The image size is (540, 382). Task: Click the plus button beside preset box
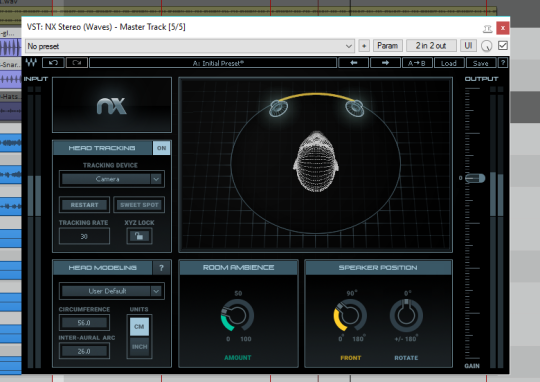364,46
